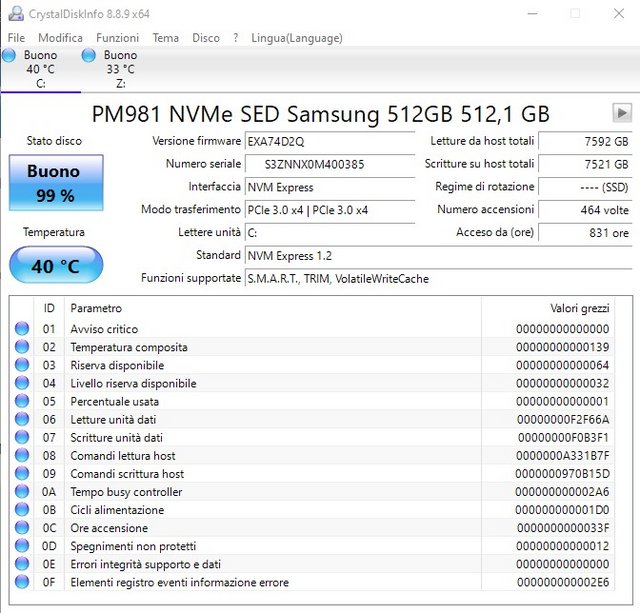Screen dimensions: 640x613
Task: Click the 'Stato disco' label
Action: 54,141
